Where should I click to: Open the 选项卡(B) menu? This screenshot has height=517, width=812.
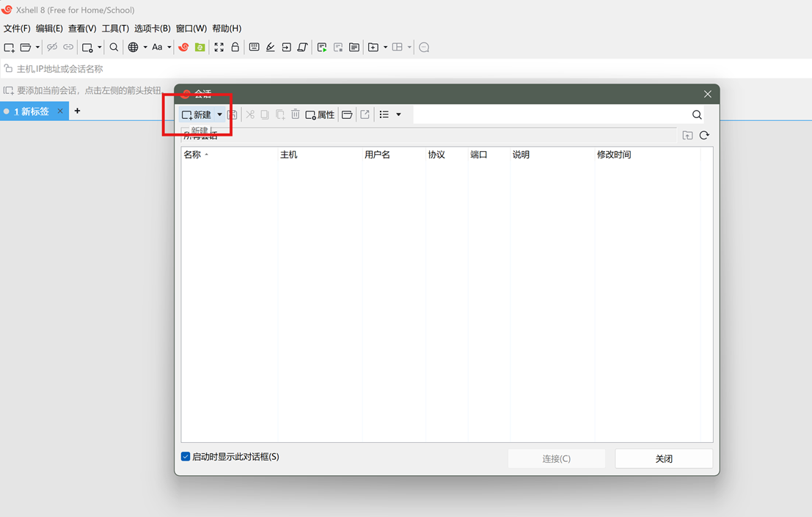click(153, 29)
